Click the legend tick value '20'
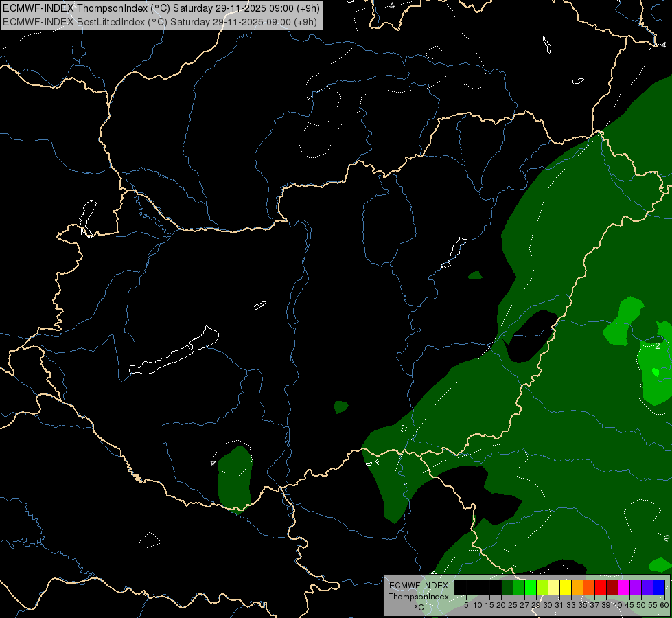672x618 pixels. pos(501,605)
